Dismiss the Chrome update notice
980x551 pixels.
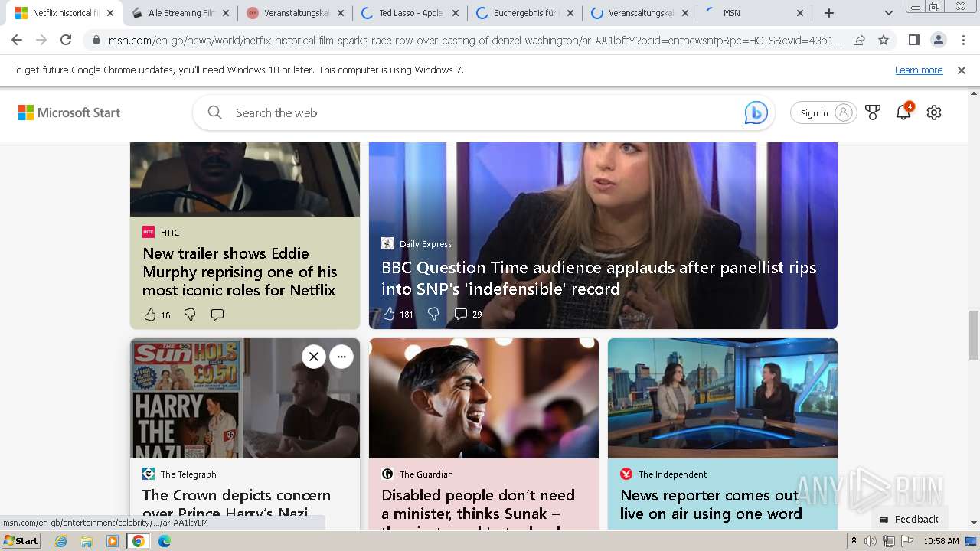[962, 70]
